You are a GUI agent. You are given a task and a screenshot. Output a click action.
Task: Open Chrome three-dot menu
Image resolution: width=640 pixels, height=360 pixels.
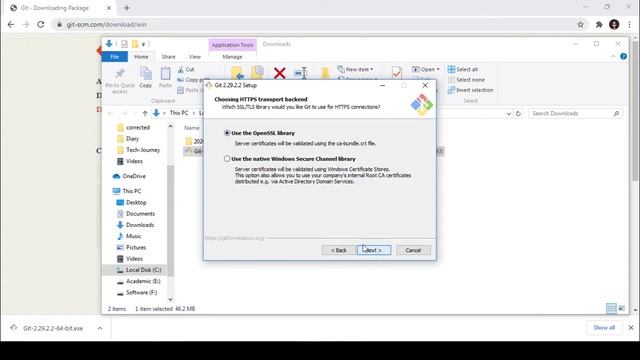tap(629, 24)
